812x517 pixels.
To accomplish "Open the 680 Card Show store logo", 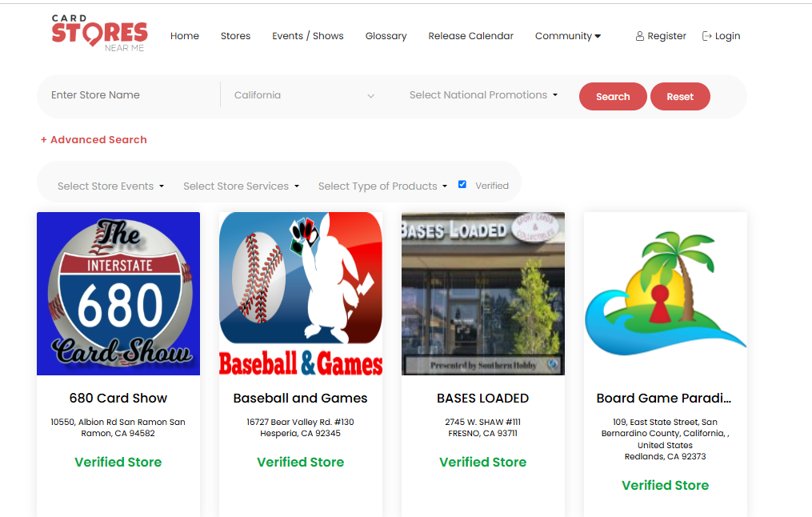I will [x=118, y=293].
